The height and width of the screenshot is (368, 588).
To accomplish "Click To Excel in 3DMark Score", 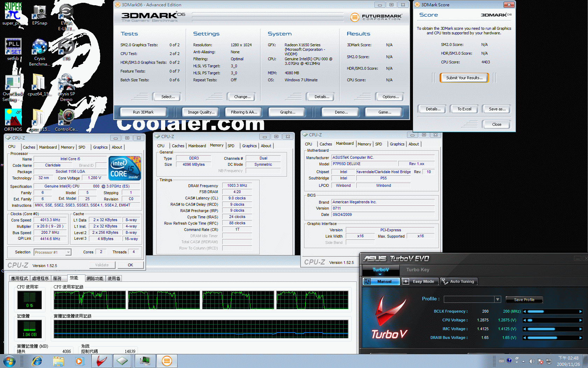I will 464,109.
